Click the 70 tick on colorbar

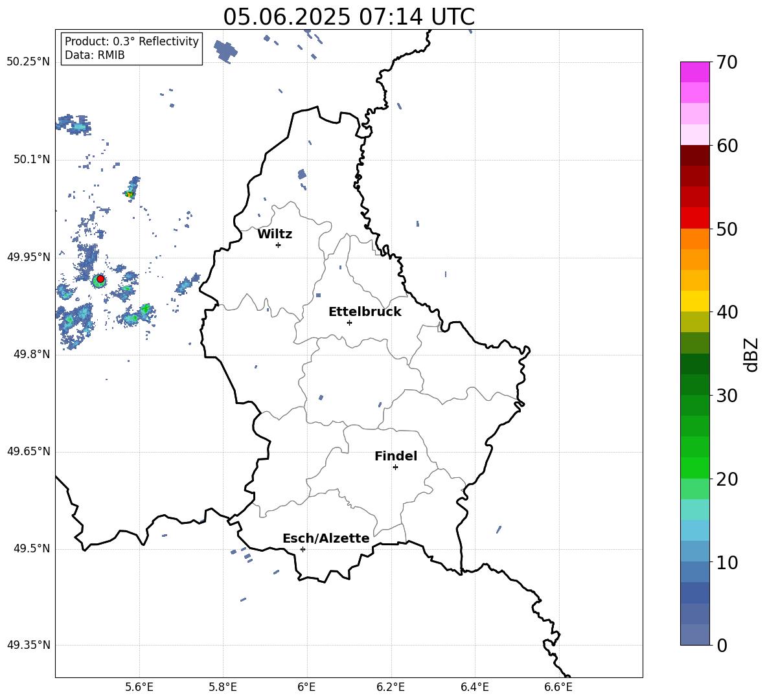[727, 62]
